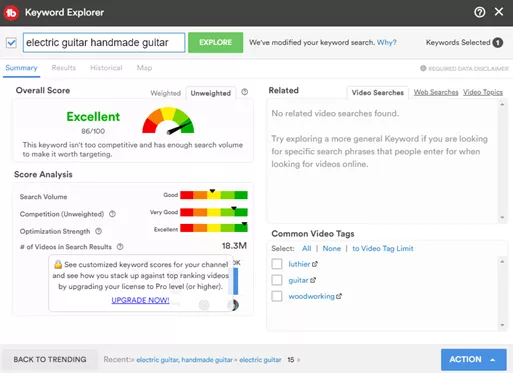Click external link icon next to woodworking
Viewport: 513px width, 373px height.
(x=339, y=296)
